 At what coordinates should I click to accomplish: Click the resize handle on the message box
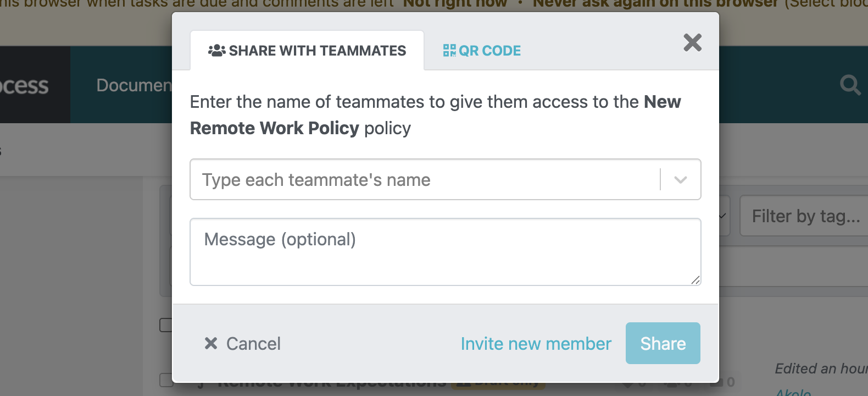pyautogui.click(x=697, y=280)
